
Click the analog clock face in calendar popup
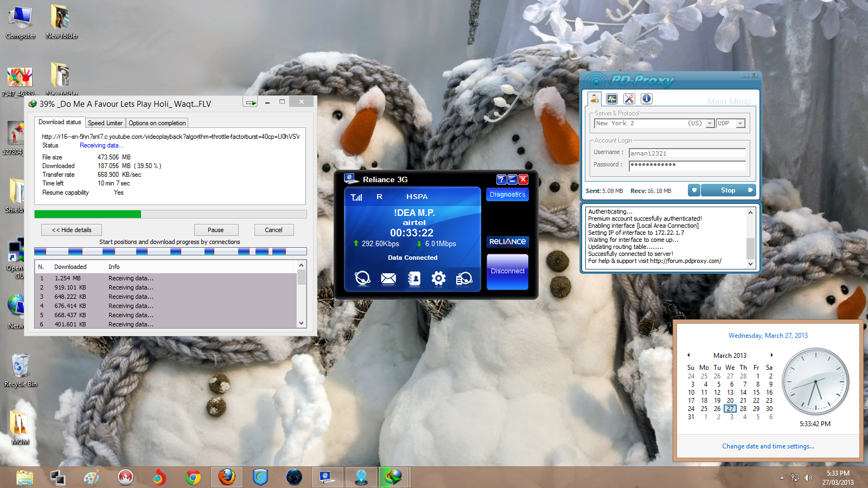point(815,382)
